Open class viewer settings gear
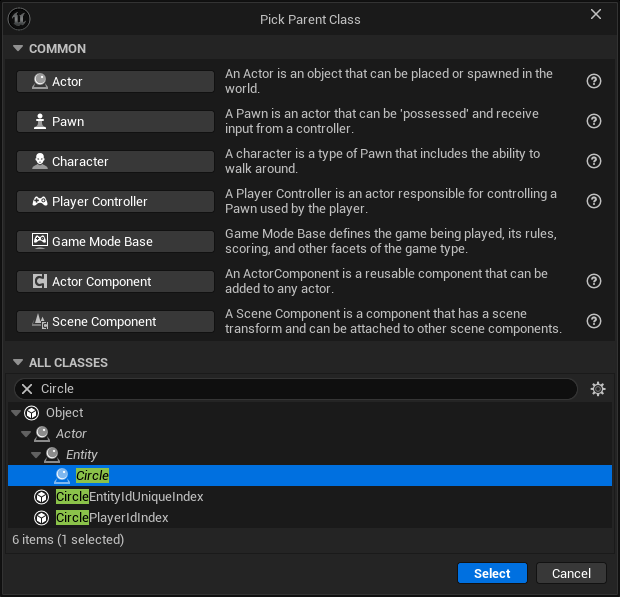The width and height of the screenshot is (620, 597). click(x=598, y=389)
